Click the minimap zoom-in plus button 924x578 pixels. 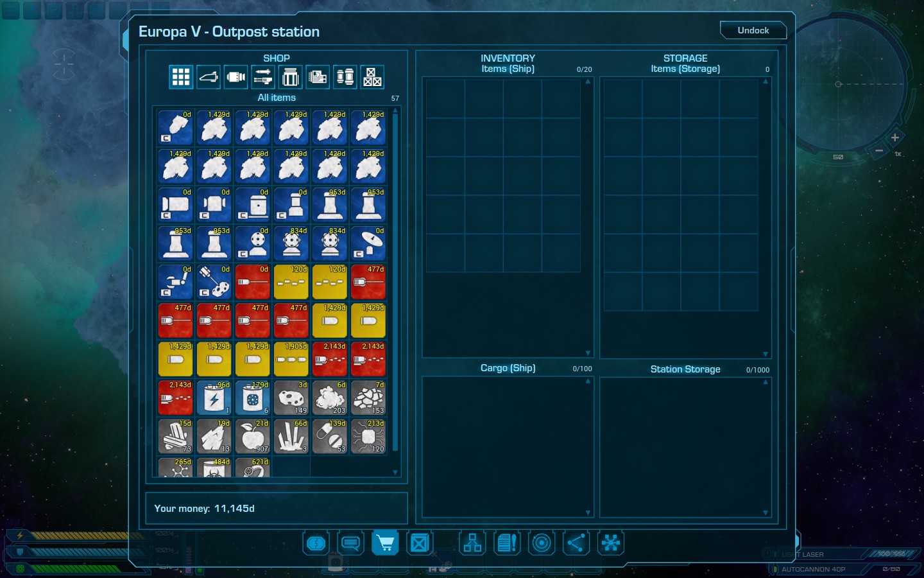(x=894, y=137)
